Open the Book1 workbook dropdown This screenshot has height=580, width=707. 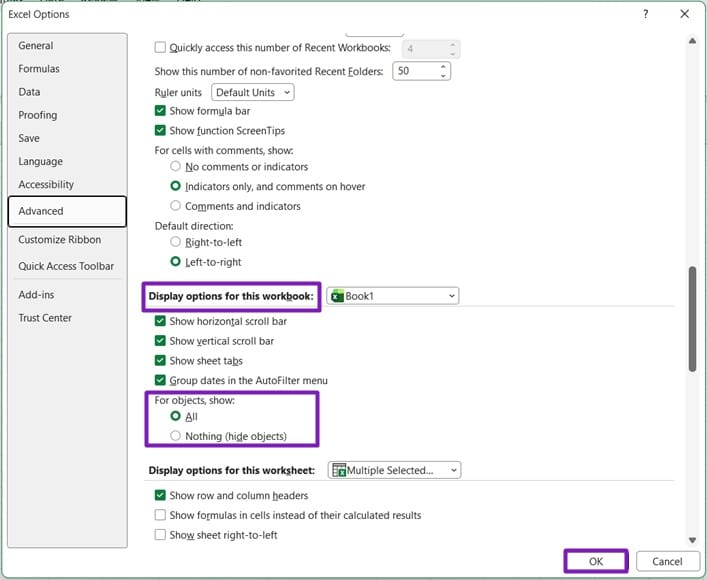pos(393,296)
